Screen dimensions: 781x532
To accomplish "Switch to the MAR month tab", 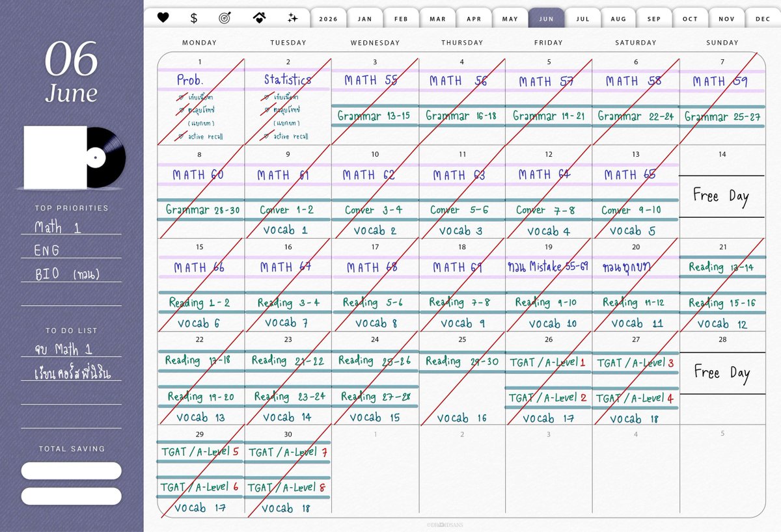I will pos(438,19).
